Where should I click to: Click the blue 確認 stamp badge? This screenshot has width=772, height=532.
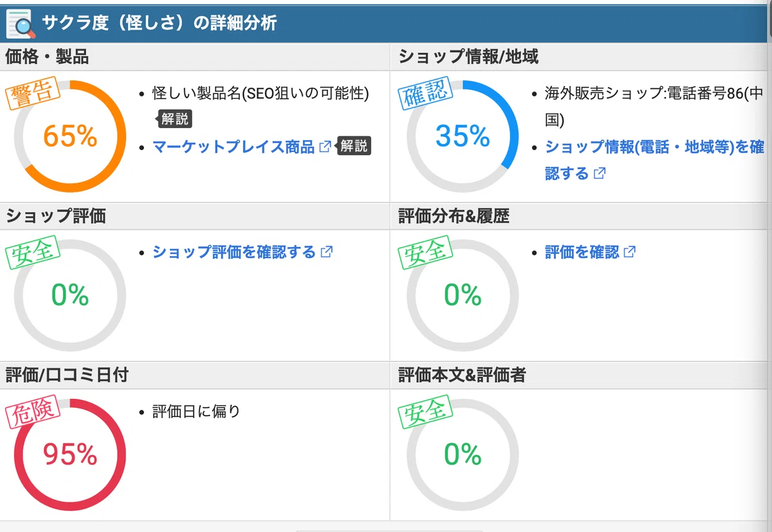click(x=427, y=95)
